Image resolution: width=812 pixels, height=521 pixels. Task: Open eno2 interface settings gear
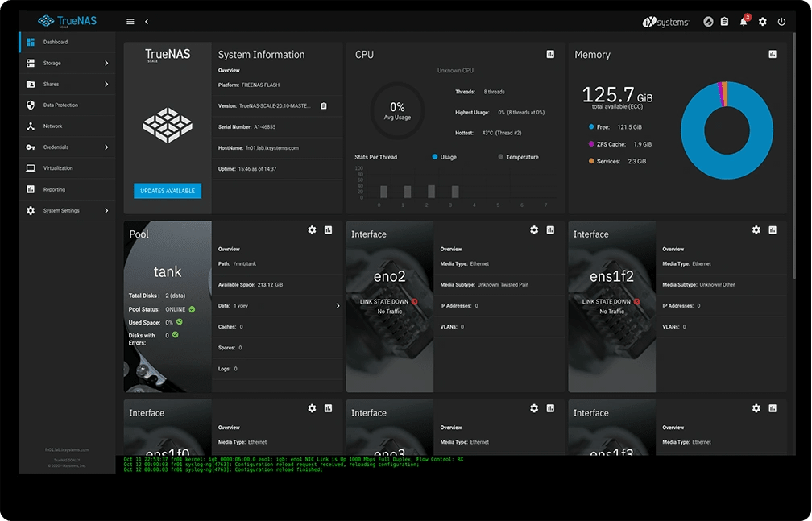point(534,230)
